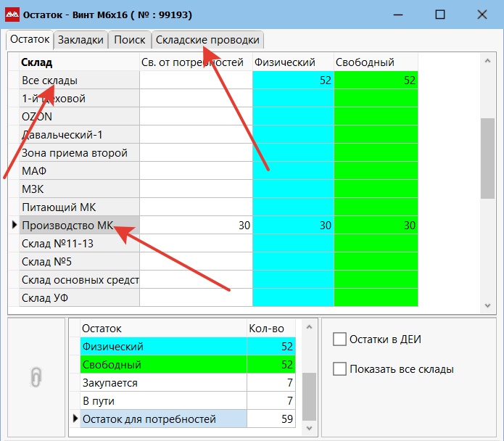This screenshot has width=504, height=441.
Task: Maximize the Остаток window
Action: pos(440,14)
